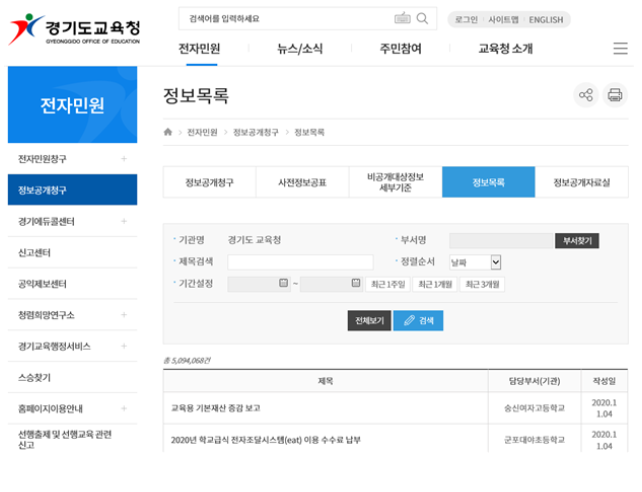Switch to the 비공개대상정보 세부기준 tab
642x492 pixels.
tap(396, 182)
